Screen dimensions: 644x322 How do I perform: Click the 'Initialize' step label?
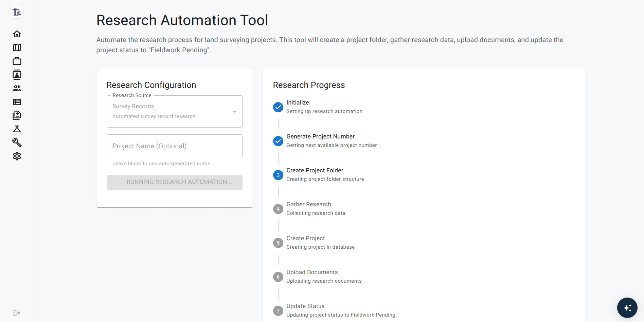[298, 102]
